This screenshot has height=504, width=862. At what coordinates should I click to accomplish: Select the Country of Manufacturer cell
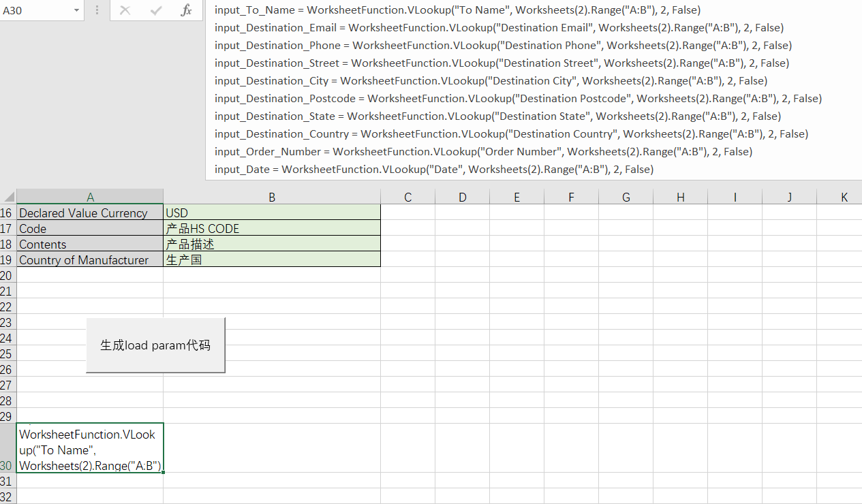point(90,260)
